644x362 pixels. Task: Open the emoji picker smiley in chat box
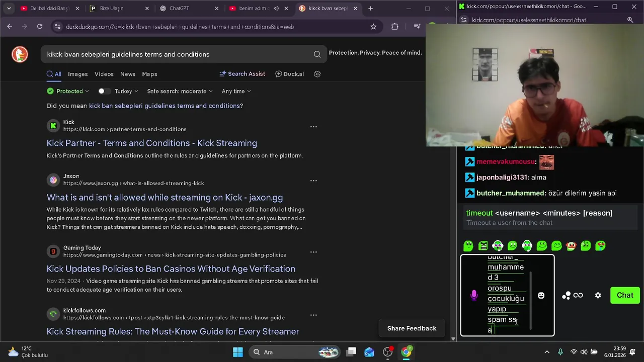click(541, 296)
